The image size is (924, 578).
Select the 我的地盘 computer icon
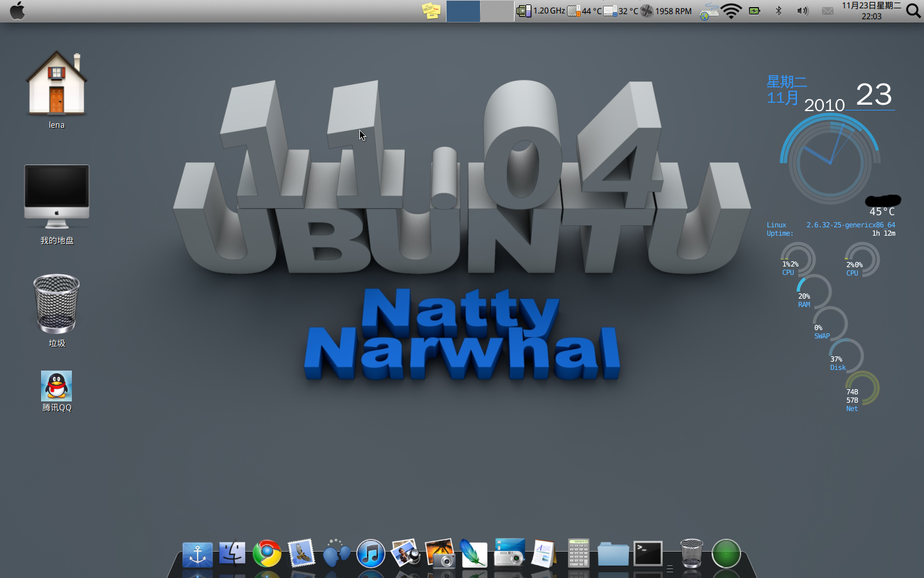[x=56, y=204]
